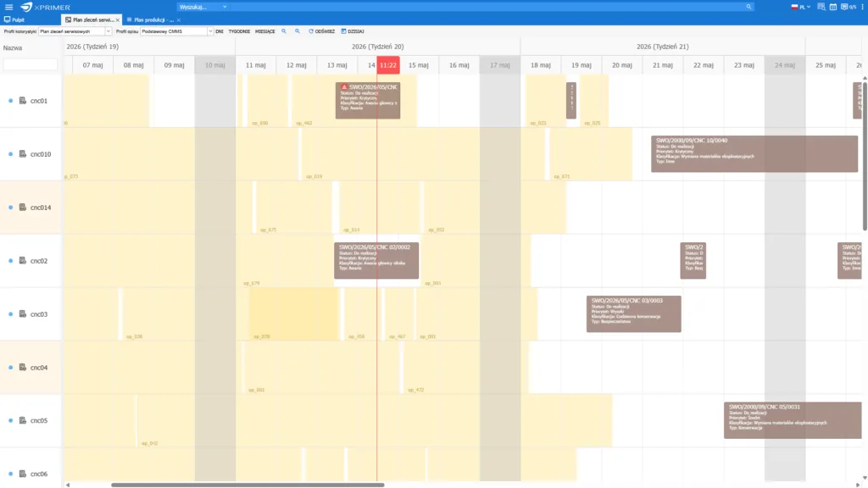The height and width of the screenshot is (488, 868).
Task: Click the machine icon of cnc010
Action: point(23,154)
